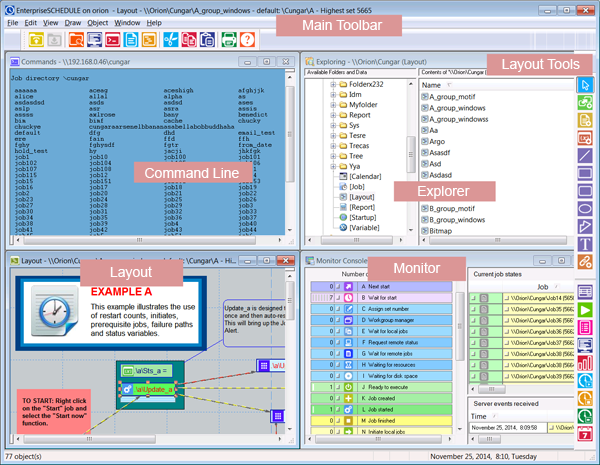Toggle the box in the Wait for start row
600x465 pixels.
click(338, 297)
